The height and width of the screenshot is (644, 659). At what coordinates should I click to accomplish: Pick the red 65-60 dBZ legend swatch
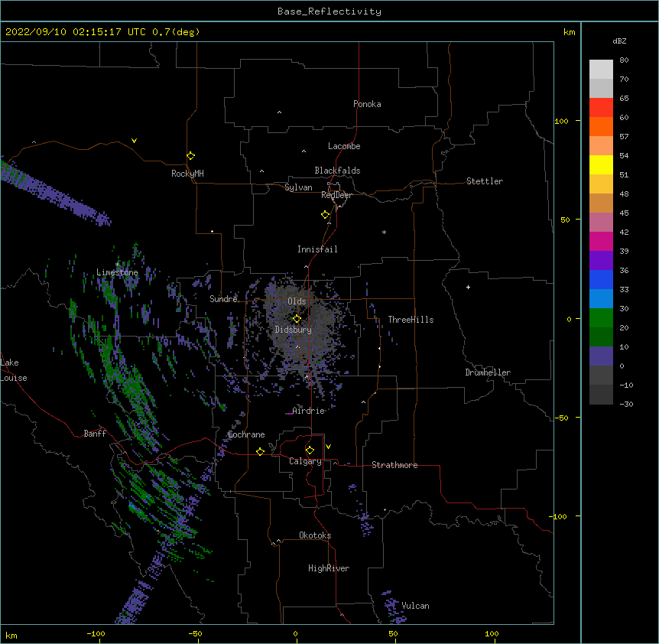click(601, 107)
